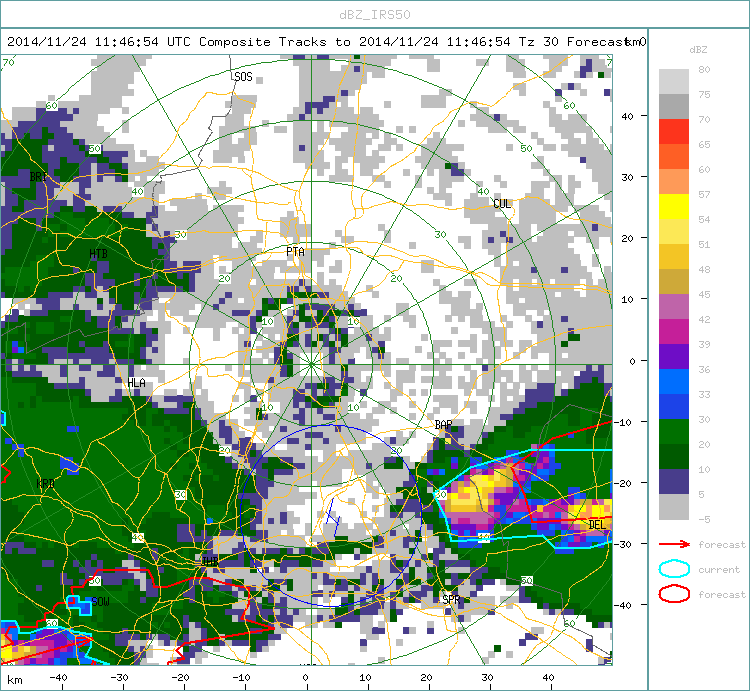Click the 80 value on the legend
The height and width of the screenshot is (691, 750).
click(x=704, y=69)
